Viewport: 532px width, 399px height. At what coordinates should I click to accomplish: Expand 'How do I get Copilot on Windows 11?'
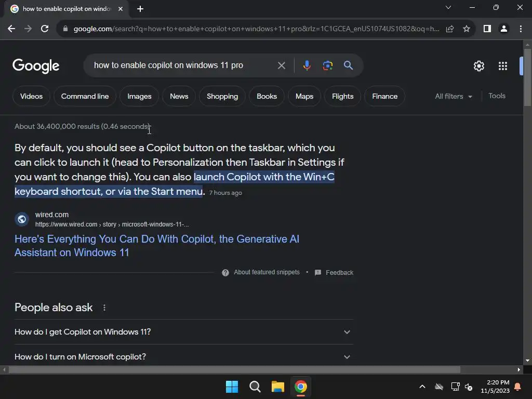pyautogui.click(x=183, y=332)
